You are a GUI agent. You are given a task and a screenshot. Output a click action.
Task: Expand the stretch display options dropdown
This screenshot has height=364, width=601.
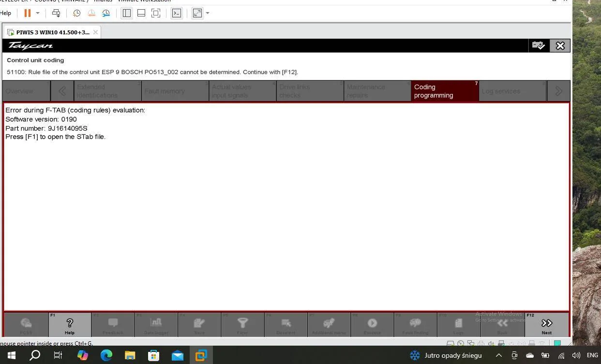click(x=208, y=13)
